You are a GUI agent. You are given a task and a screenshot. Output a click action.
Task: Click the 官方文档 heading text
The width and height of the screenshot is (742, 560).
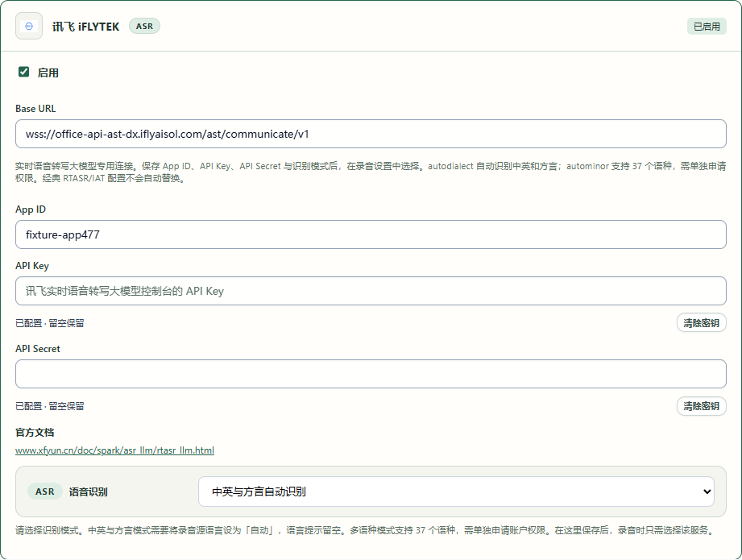click(35, 432)
